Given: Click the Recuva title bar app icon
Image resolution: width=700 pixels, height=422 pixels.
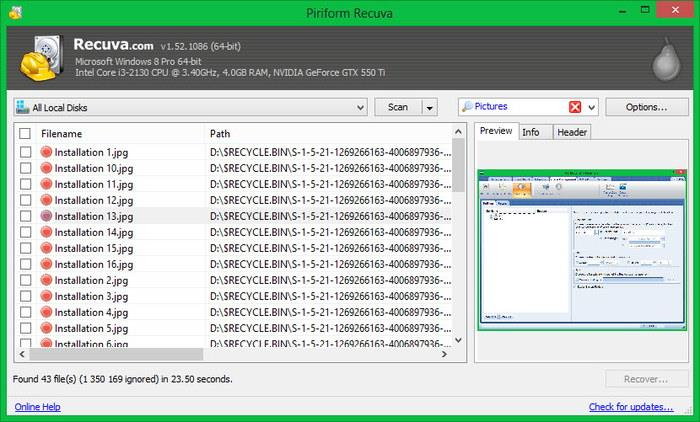Looking at the screenshot, I should [x=12, y=11].
